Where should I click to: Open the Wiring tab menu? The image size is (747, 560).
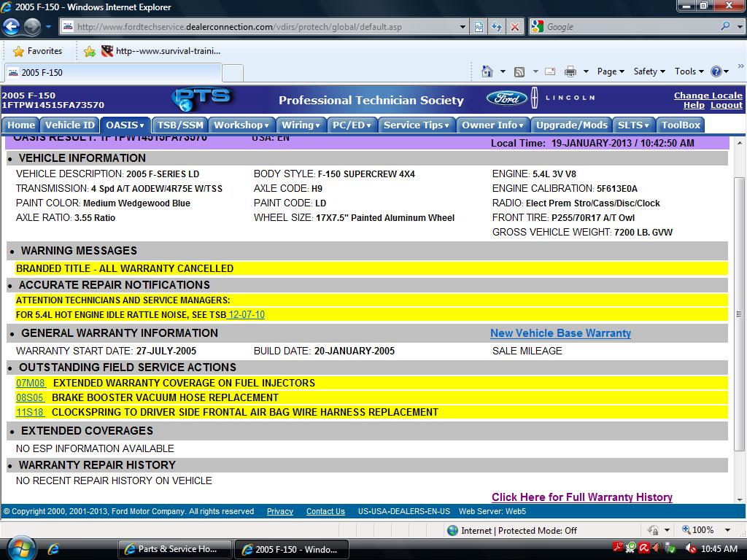click(x=301, y=125)
